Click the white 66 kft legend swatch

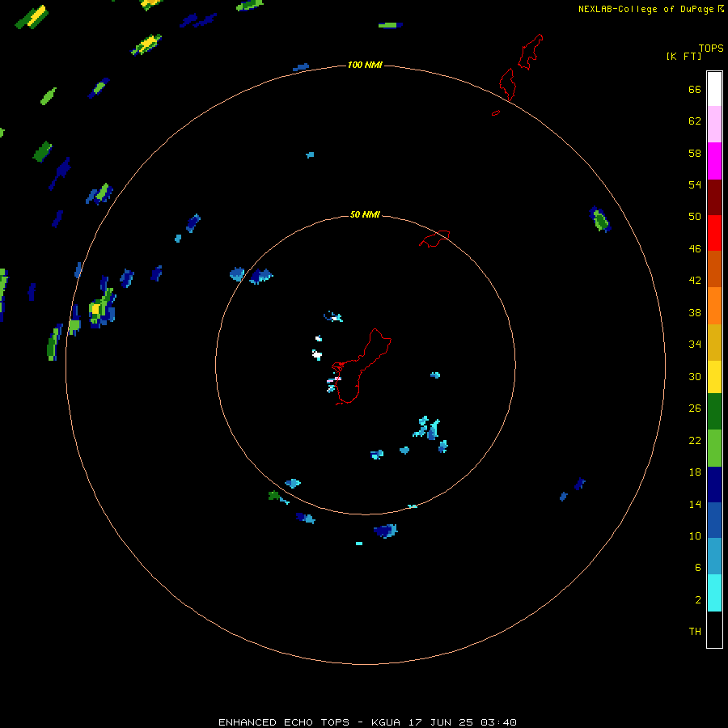point(714,89)
